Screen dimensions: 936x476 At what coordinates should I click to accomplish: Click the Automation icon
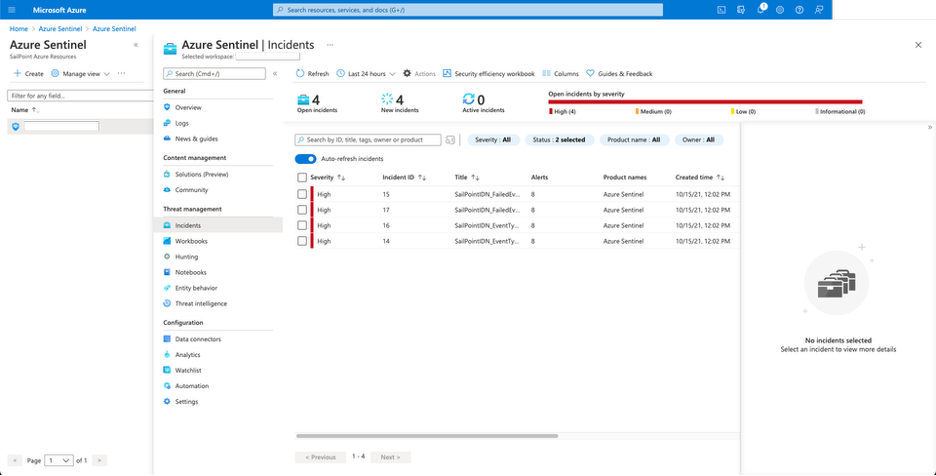[x=167, y=386]
